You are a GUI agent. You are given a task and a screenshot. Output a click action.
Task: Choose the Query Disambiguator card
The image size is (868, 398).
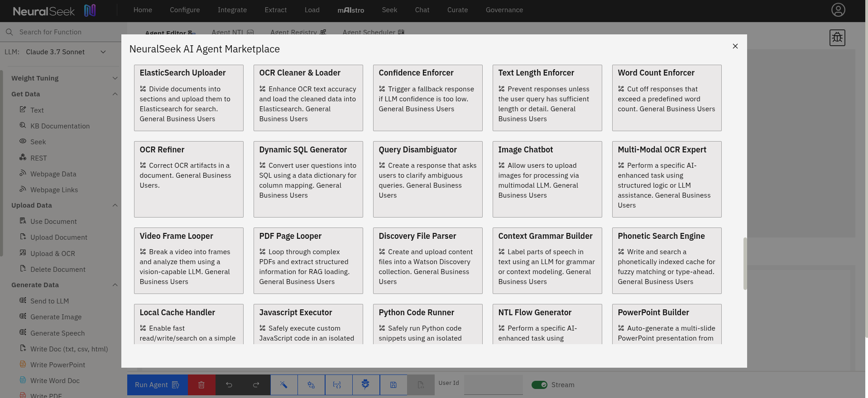coord(428,179)
